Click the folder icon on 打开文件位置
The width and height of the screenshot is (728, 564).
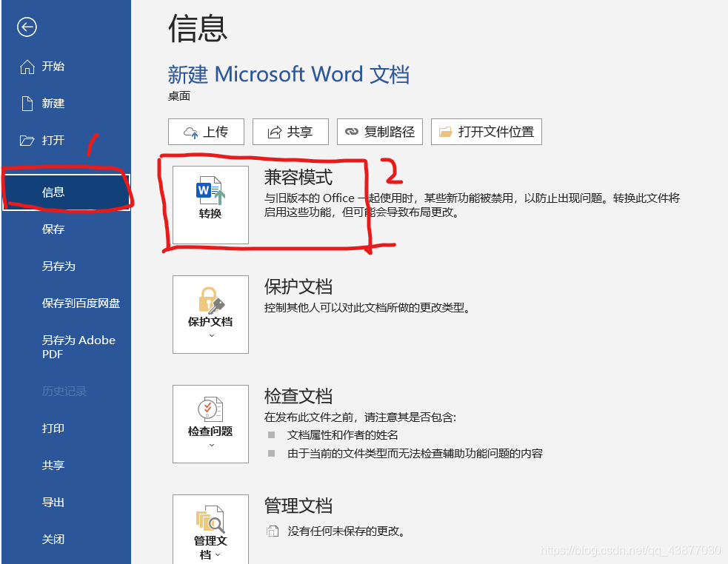pyautogui.click(x=445, y=132)
